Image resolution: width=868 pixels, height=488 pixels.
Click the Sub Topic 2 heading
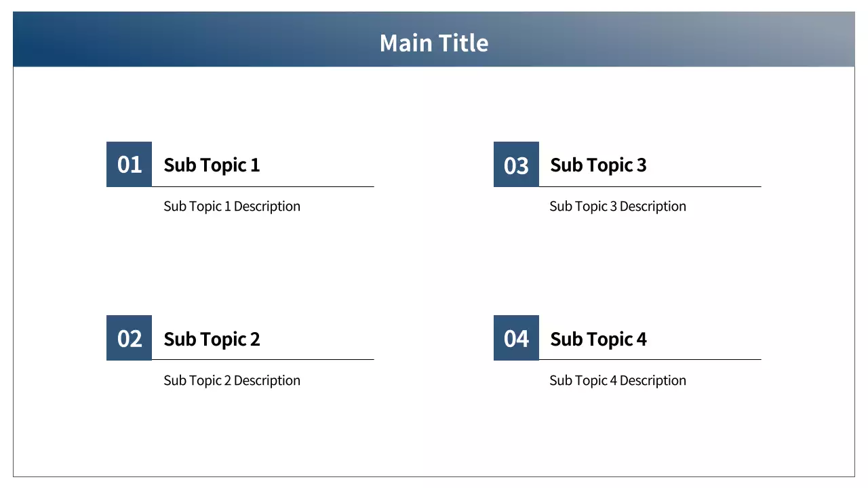click(x=212, y=339)
